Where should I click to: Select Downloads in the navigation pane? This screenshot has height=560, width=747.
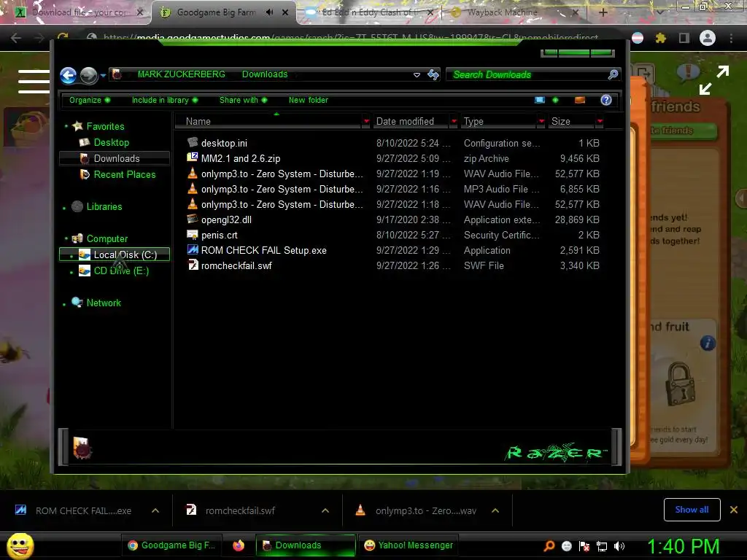[x=115, y=158]
